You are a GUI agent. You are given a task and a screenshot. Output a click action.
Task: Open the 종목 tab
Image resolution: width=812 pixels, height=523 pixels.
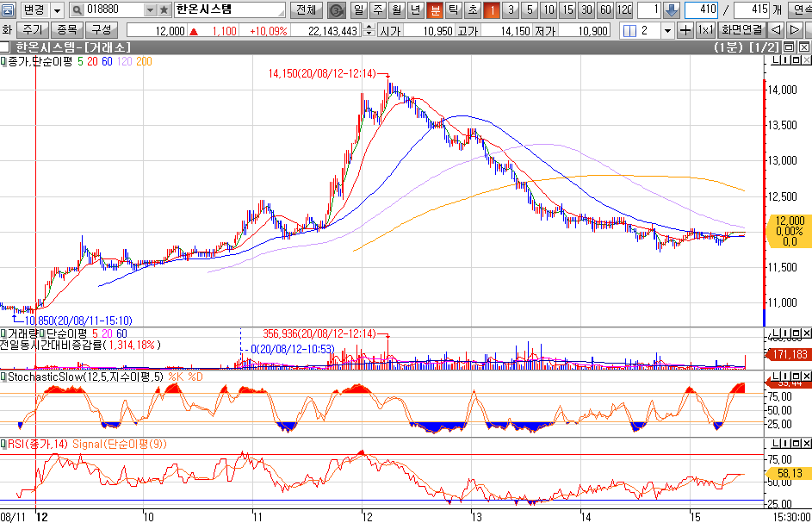pyautogui.click(x=67, y=30)
